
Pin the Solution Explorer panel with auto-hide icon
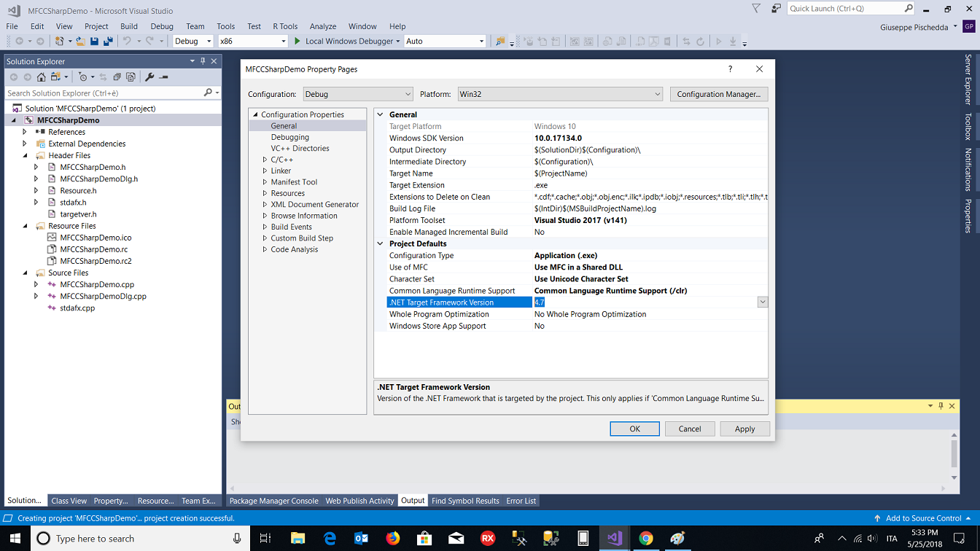coord(203,61)
